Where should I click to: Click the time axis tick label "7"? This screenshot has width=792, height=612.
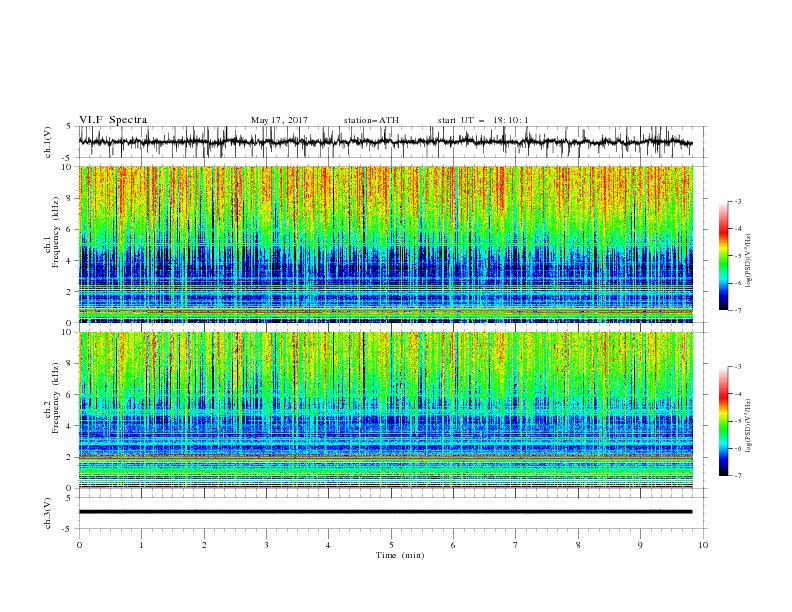tap(516, 545)
